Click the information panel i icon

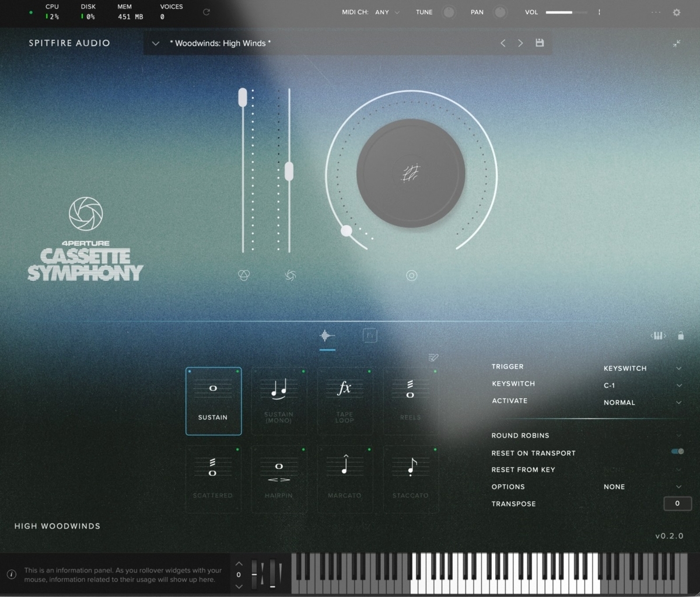[11, 575]
